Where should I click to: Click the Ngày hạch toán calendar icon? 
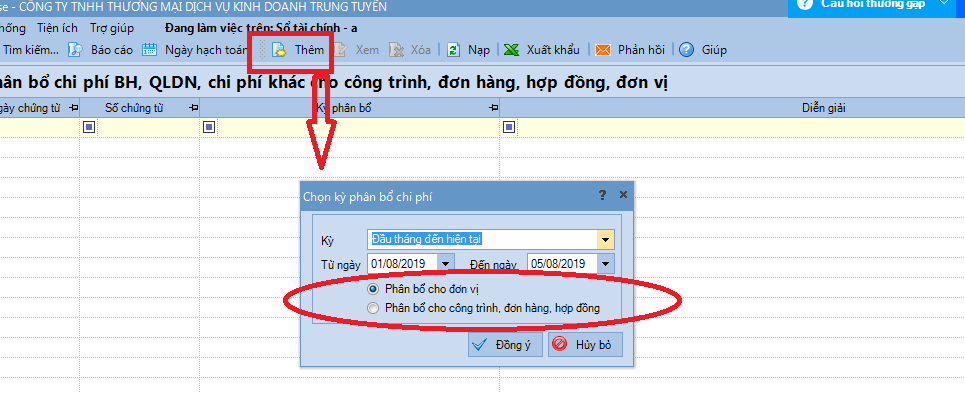150,50
